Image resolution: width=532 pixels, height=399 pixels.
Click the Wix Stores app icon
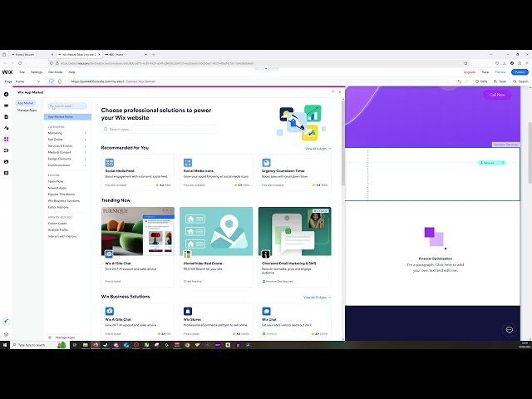[x=188, y=311]
